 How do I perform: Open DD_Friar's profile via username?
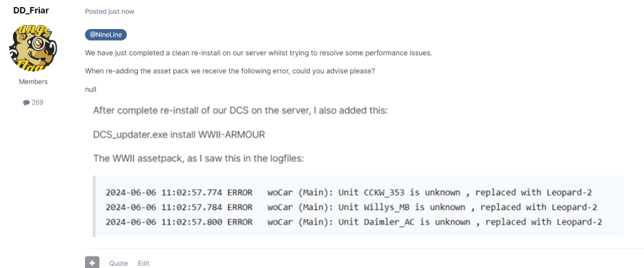click(32, 10)
